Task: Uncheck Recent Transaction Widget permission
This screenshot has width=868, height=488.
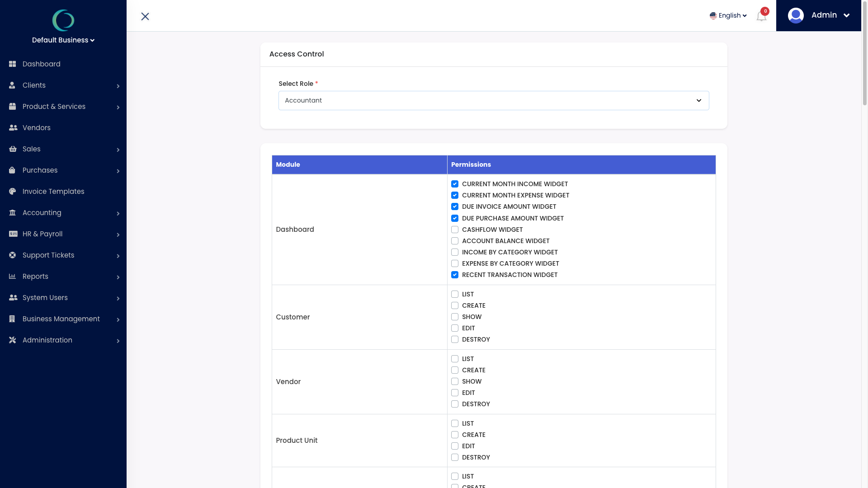Action: coord(455,275)
